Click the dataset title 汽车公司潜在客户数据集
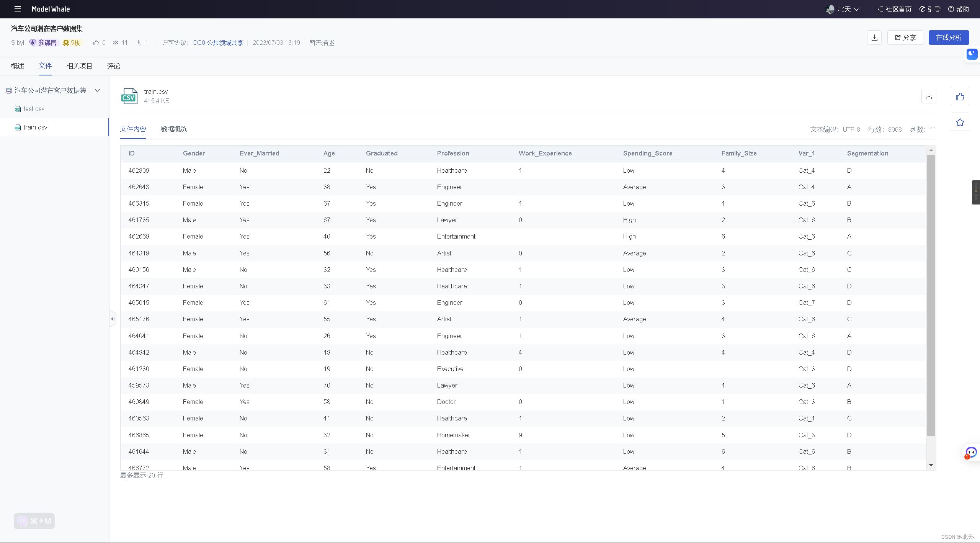This screenshot has width=980, height=543. [47, 28]
